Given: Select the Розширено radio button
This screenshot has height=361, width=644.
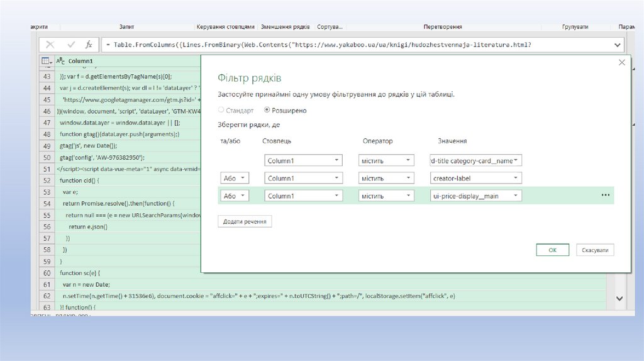Looking at the screenshot, I should point(267,110).
